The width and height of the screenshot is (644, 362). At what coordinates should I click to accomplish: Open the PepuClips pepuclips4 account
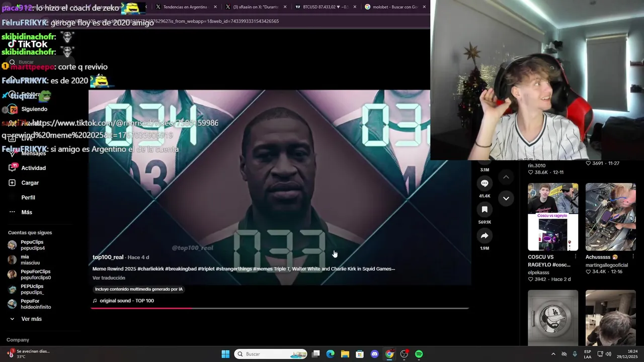coord(26,245)
